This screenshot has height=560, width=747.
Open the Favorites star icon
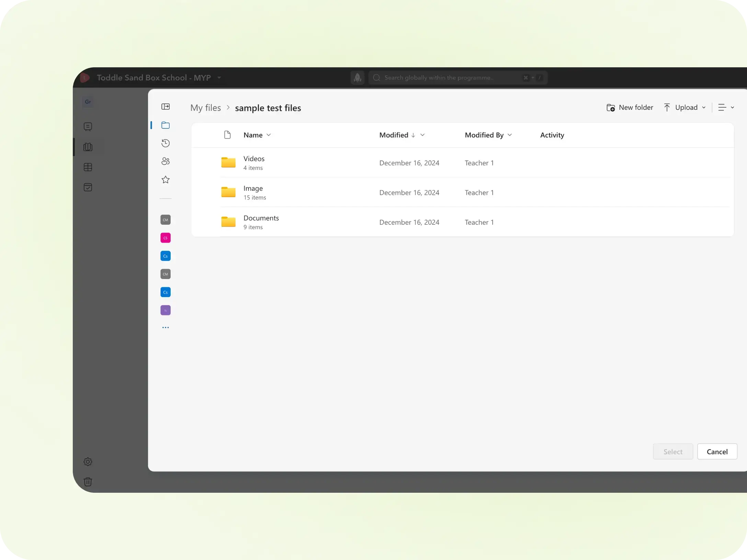tap(165, 179)
